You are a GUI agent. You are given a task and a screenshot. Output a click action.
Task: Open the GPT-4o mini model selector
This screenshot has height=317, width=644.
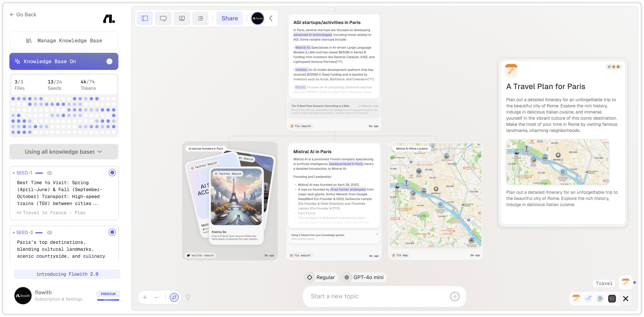pyautogui.click(x=365, y=277)
